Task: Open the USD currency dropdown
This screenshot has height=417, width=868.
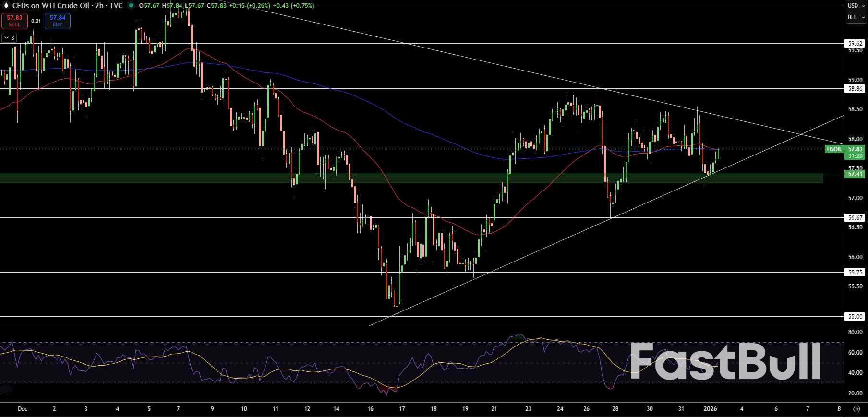Action: point(856,6)
